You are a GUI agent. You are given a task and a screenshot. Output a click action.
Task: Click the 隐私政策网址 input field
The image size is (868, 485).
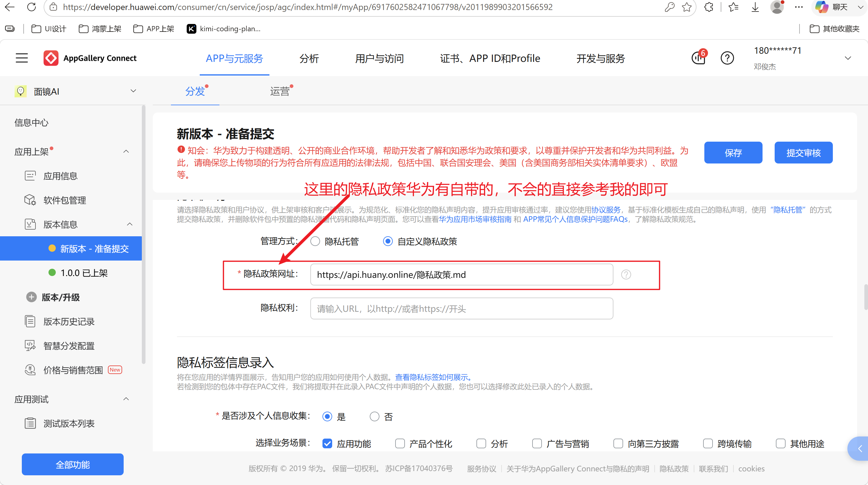point(462,274)
